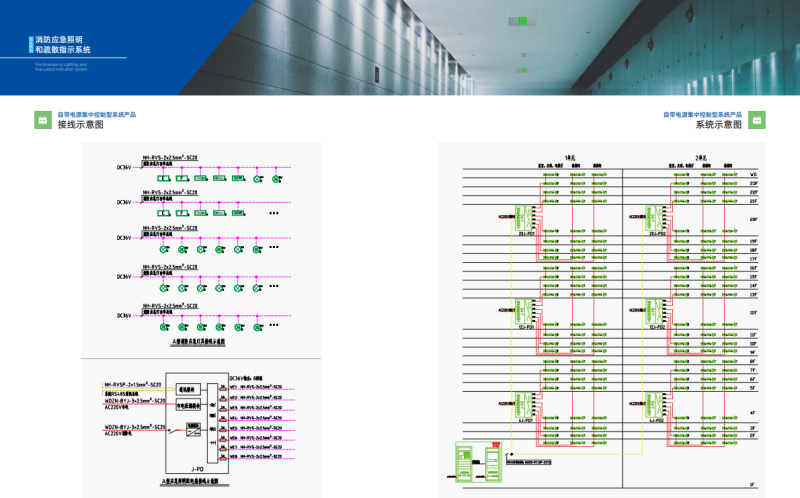Select the 4J-PD2 distribution box symbol
This screenshot has height=498, width=800.
(656, 406)
